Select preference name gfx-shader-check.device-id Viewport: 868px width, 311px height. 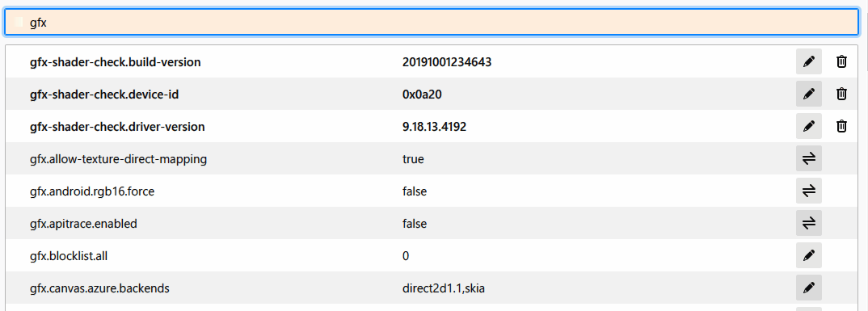[104, 95]
